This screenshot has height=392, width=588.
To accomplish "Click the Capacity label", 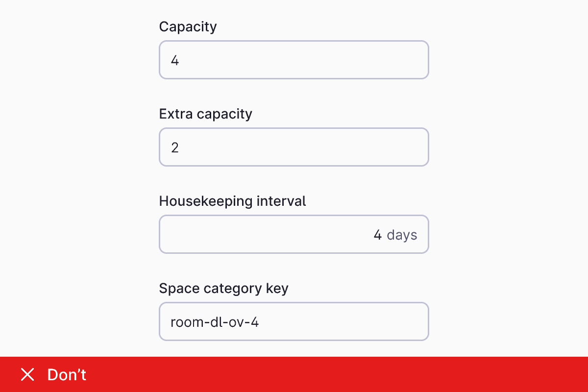I will tap(188, 27).
